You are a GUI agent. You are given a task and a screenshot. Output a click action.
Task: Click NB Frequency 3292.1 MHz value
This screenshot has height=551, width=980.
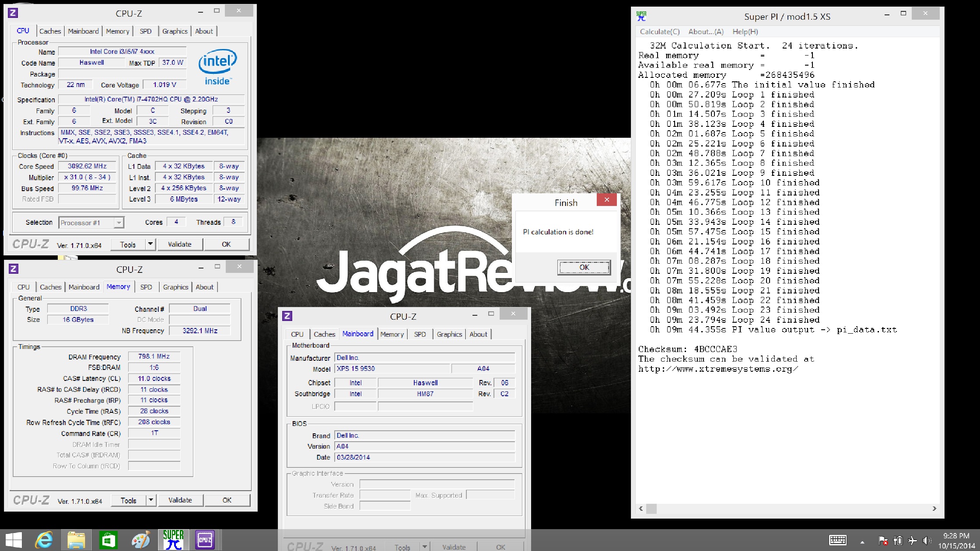pyautogui.click(x=200, y=331)
